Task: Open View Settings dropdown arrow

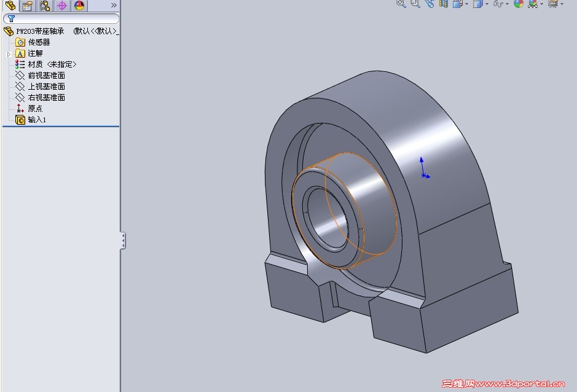Action: (x=562, y=4)
